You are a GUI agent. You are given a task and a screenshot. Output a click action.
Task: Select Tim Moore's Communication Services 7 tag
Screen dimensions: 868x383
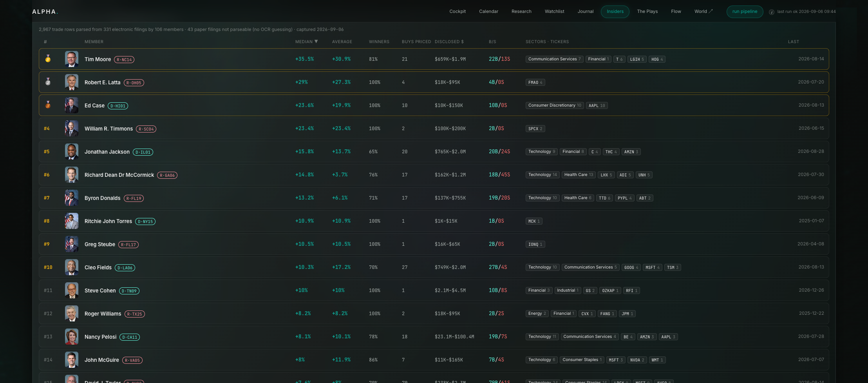click(554, 59)
